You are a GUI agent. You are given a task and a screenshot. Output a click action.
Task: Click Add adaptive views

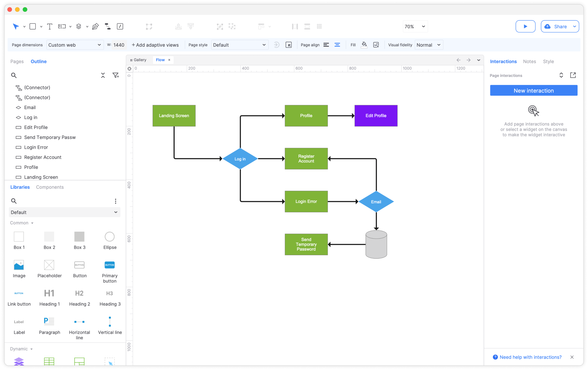coord(155,45)
